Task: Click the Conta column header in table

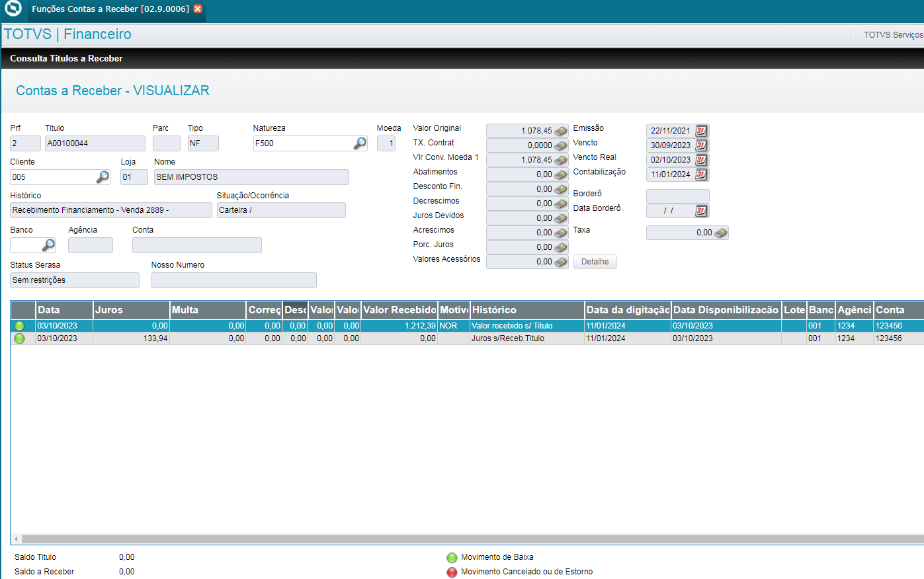Action: point(899,310)
